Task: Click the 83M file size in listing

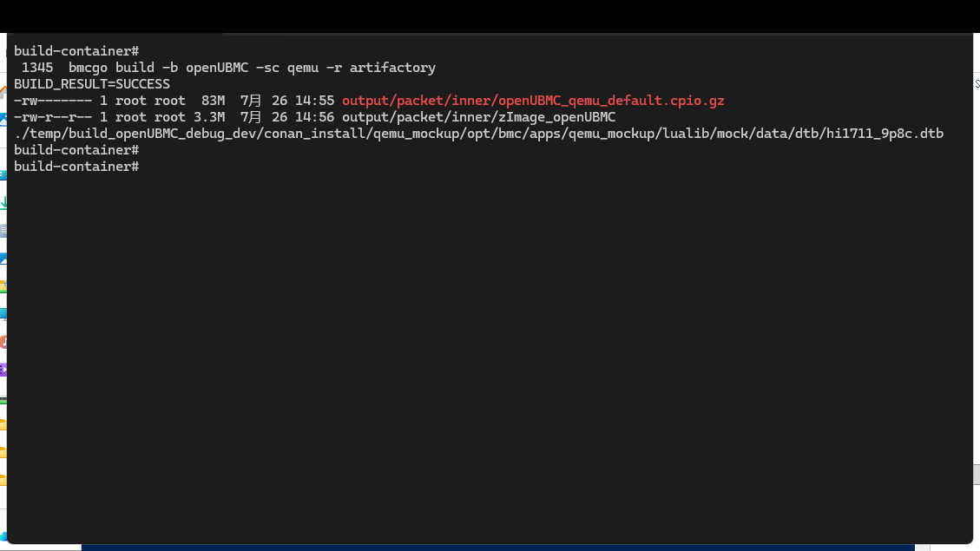Action: (214, 101)
